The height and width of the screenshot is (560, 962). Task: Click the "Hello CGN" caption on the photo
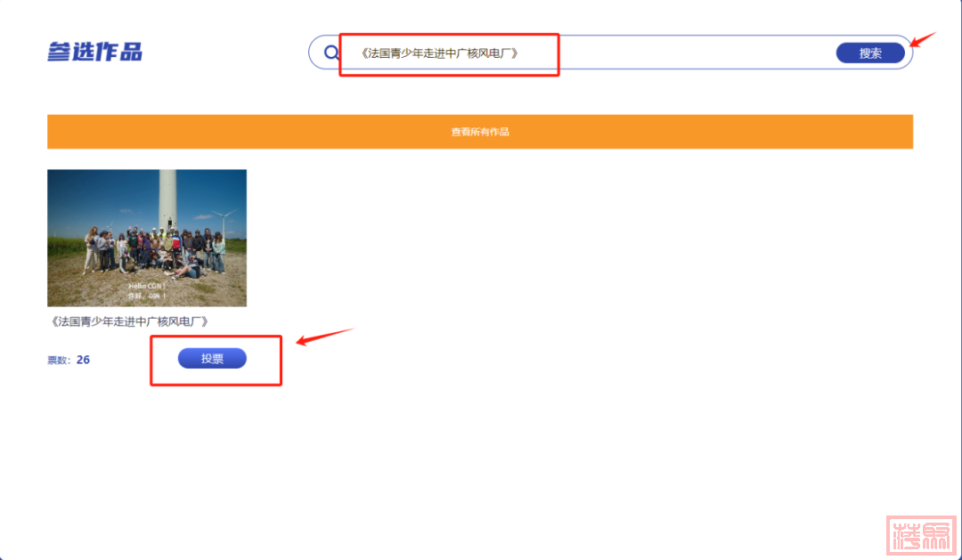pos(147,287)
